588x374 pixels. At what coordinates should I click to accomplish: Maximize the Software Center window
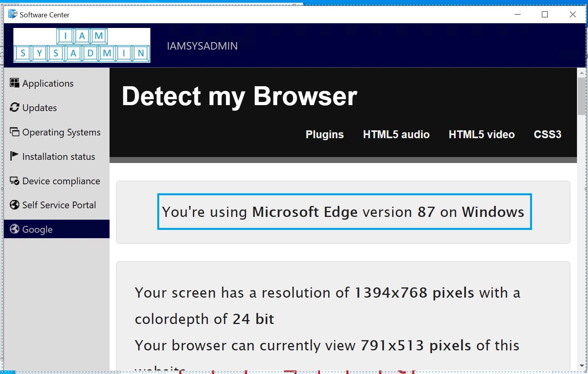click(545, 15)
